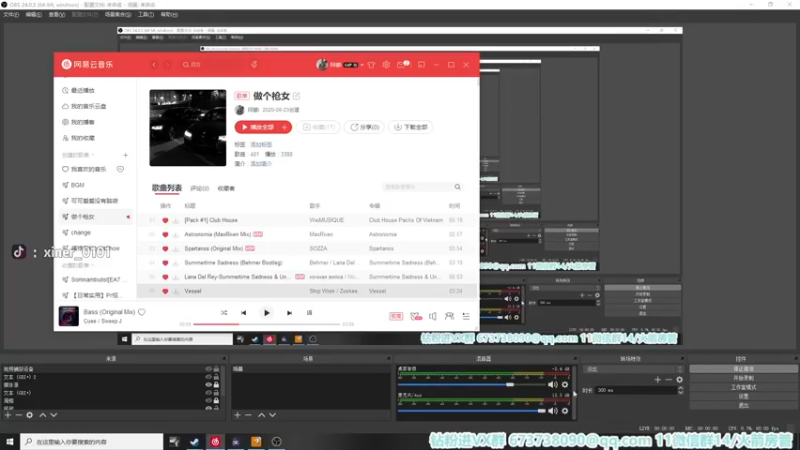This screenshot has width=800, height=450.
Task: Open the OBS scene transition dropdown
Action: pos(634,369)
